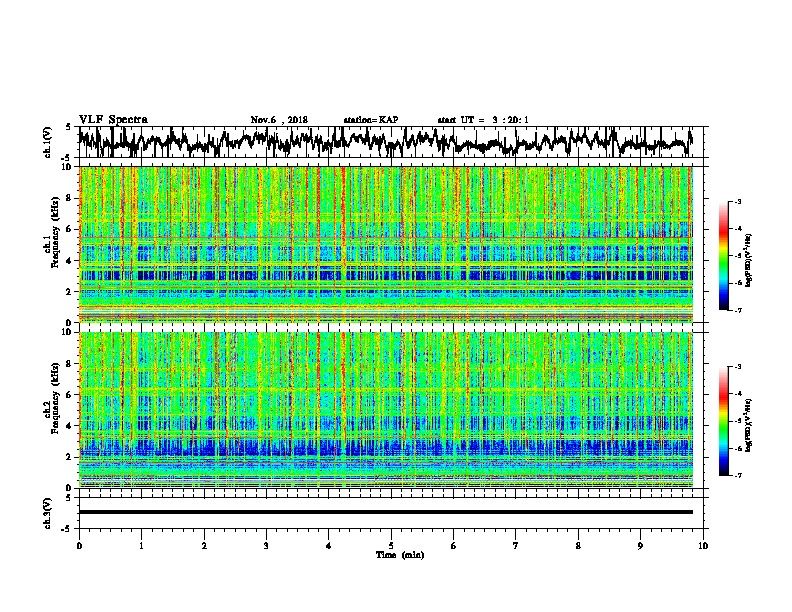Select the "Time (min)" axis label

400,555
